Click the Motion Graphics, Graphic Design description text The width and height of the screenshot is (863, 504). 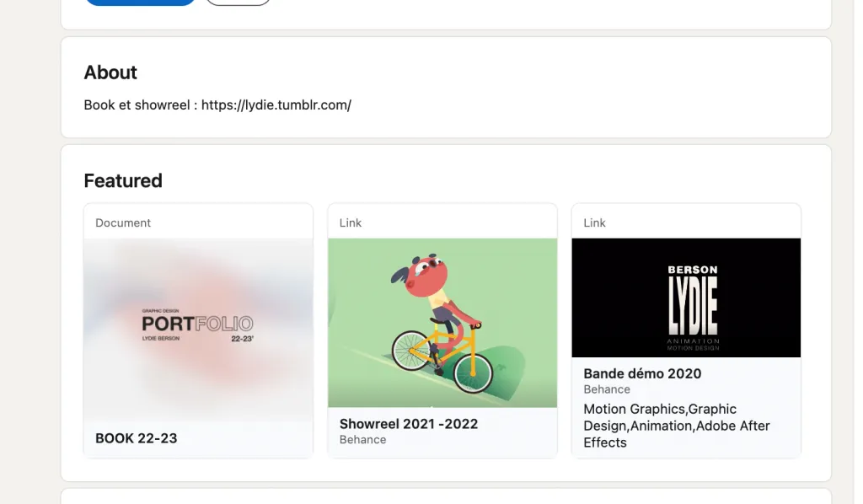(677, 426)
